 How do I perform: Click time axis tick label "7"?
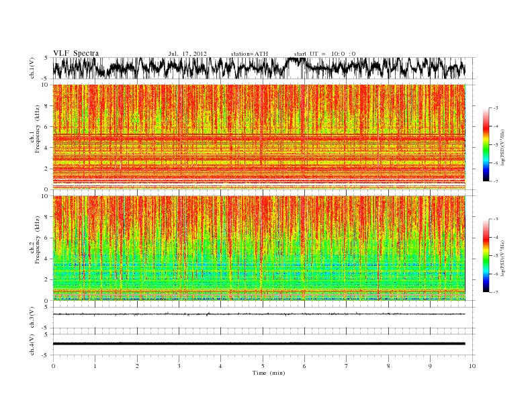(x=347, y=366)
